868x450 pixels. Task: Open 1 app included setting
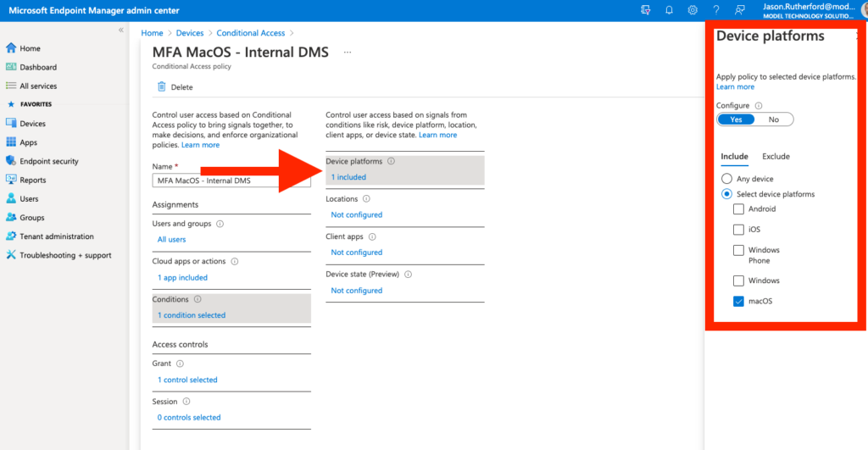tap(183, 278)
